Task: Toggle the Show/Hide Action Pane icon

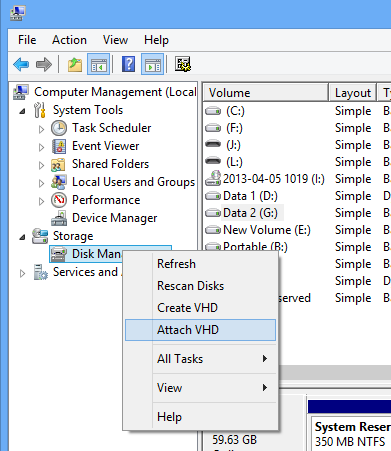Action: tap(152, 64)
